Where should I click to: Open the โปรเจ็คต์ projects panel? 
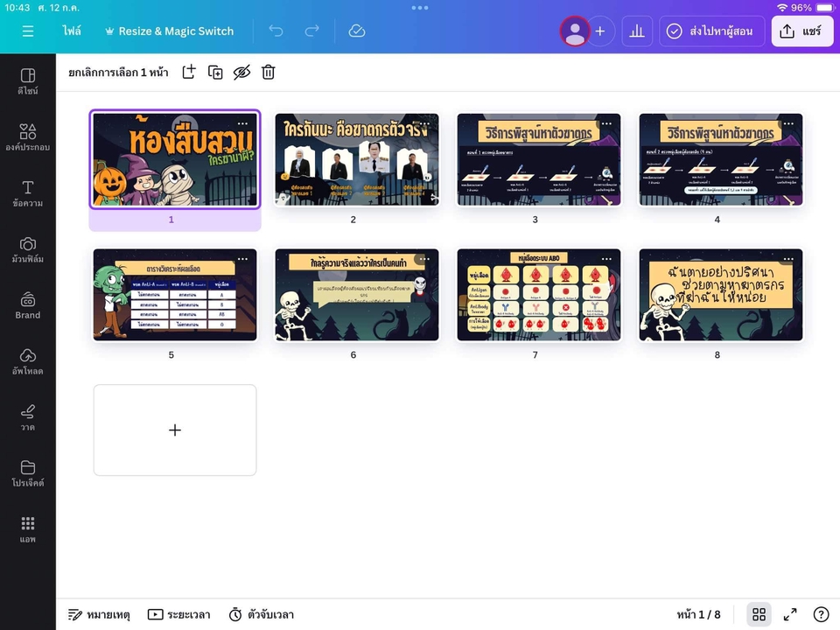(x=28, y=473)
